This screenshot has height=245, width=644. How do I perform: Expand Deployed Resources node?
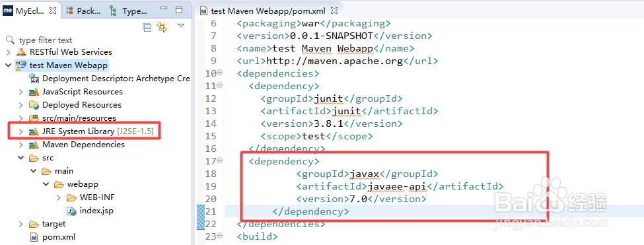21,105
